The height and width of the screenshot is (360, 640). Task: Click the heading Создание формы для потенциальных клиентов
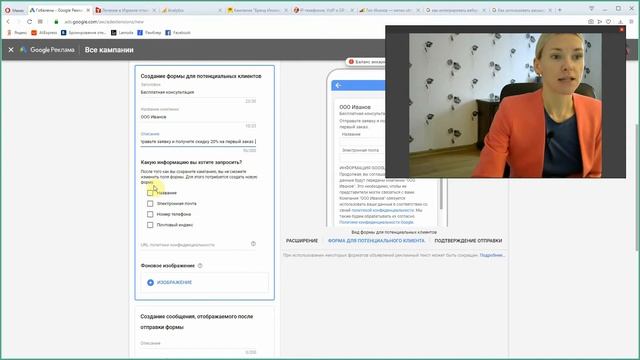[201, 76]
